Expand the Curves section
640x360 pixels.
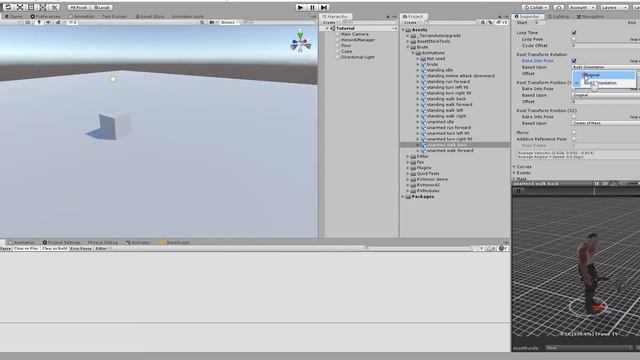514,167
